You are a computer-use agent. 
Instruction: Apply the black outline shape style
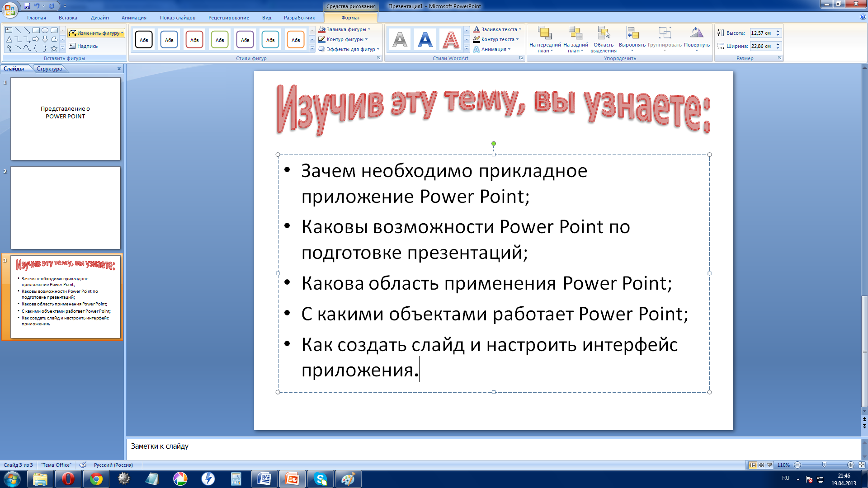click(x=144, y=40)
